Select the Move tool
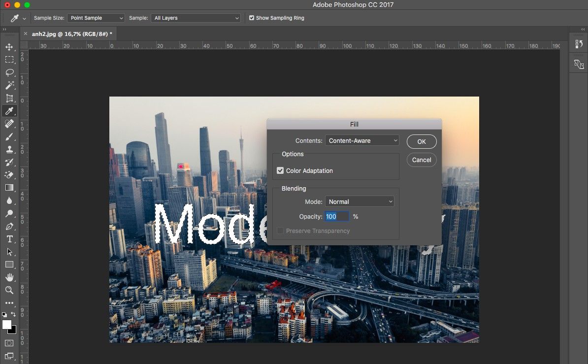The image size is (588, 364). pyautogui.click(x=9, y=47)
